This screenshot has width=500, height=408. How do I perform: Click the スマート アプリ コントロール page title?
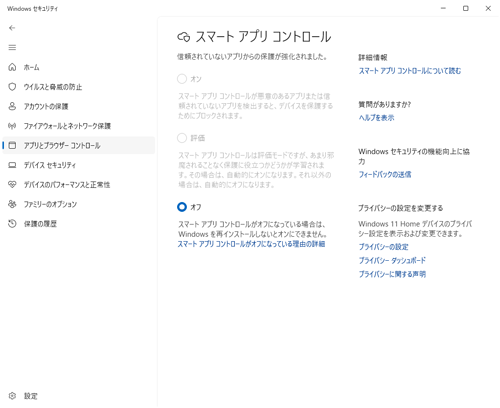(x=263, y=37)
